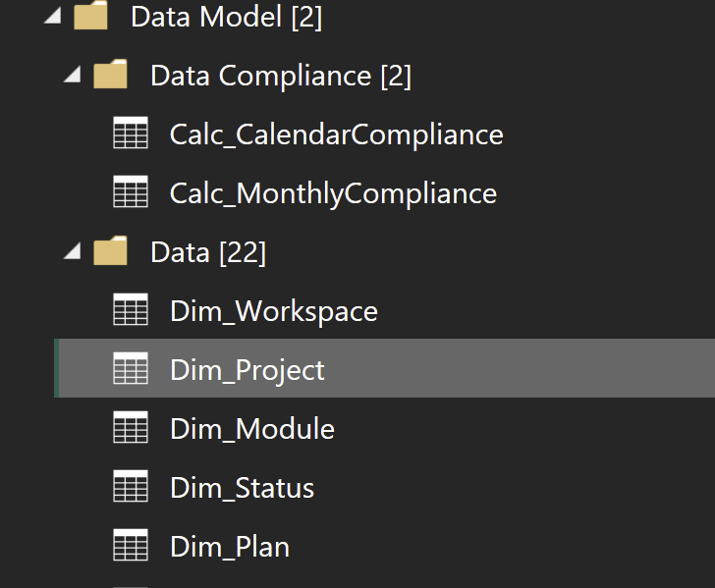
Task: Click the Dim_Plan table icon
Action: tap(131, 547)
